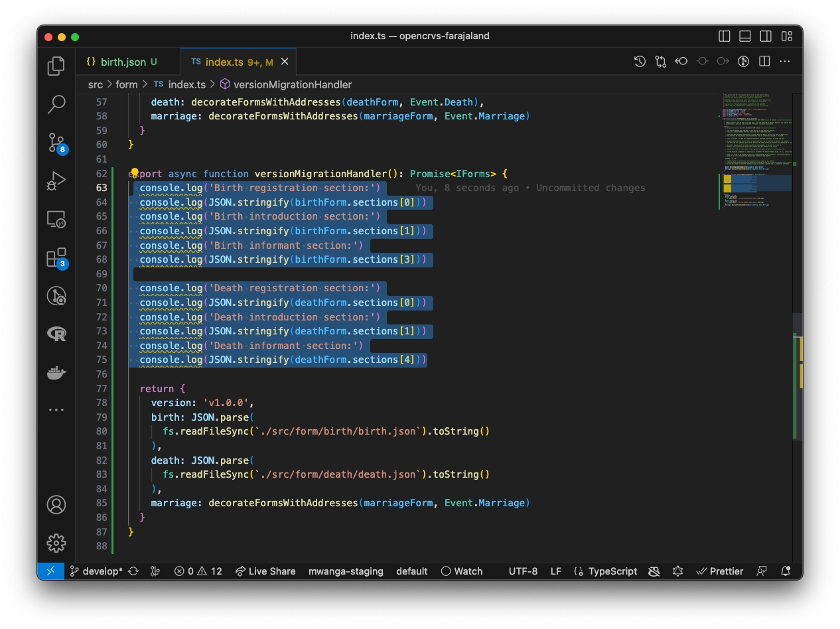The height and width of the screenshot is (629, 840).
Task: Toggle the bottom panel
Action: [745, 36]
